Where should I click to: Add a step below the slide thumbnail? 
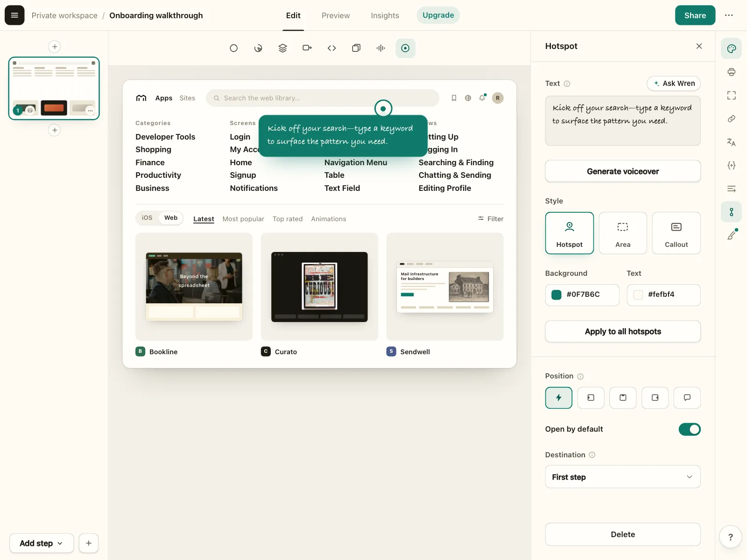click(x=55, y=130)
